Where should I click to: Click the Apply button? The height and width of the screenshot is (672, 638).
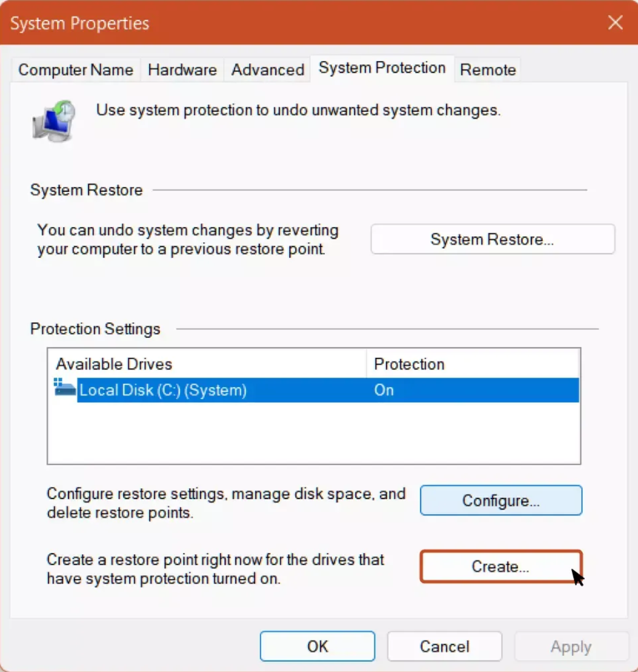[571, 646]
